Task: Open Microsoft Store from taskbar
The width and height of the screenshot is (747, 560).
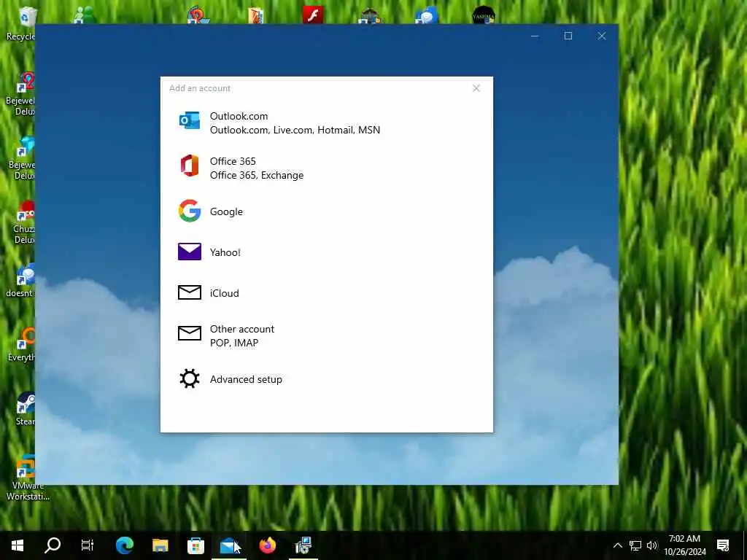Action: [x=196, y=545]
